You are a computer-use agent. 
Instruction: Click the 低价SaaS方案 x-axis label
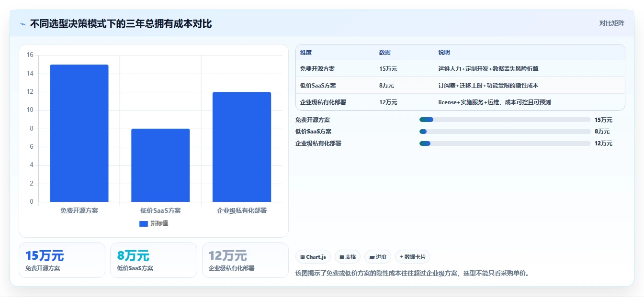[160, 210]
